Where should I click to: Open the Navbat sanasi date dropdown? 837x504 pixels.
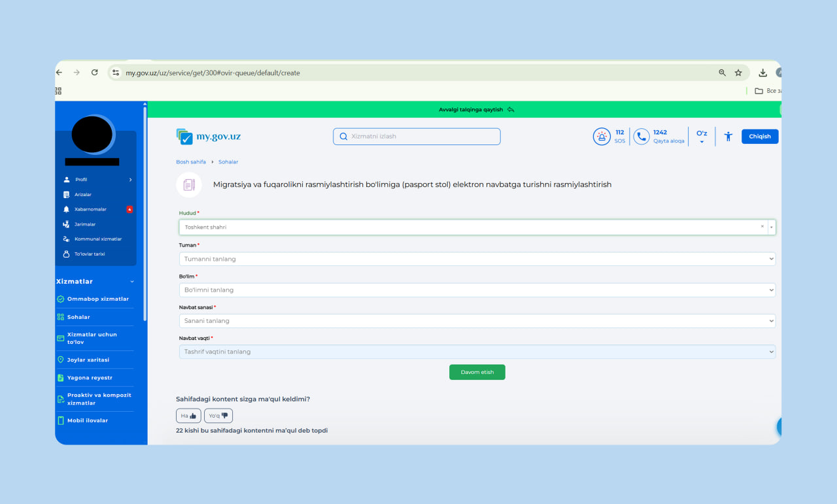(477, 321)
